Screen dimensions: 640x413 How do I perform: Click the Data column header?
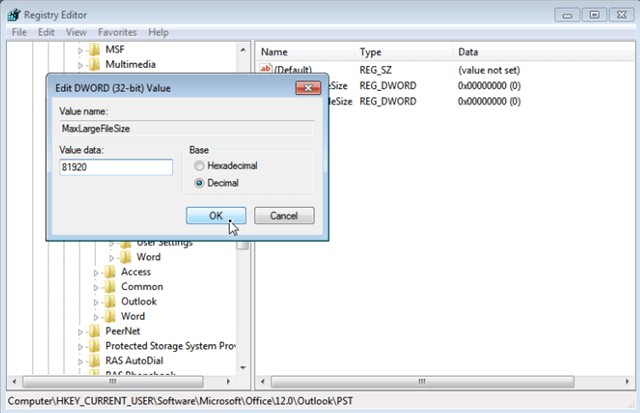tap(544, 52)
